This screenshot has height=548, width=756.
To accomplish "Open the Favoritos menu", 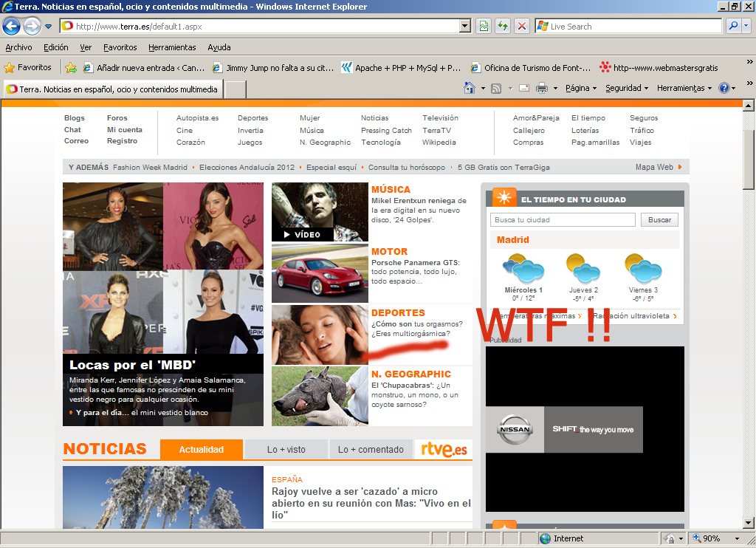I will pos(120,47).
